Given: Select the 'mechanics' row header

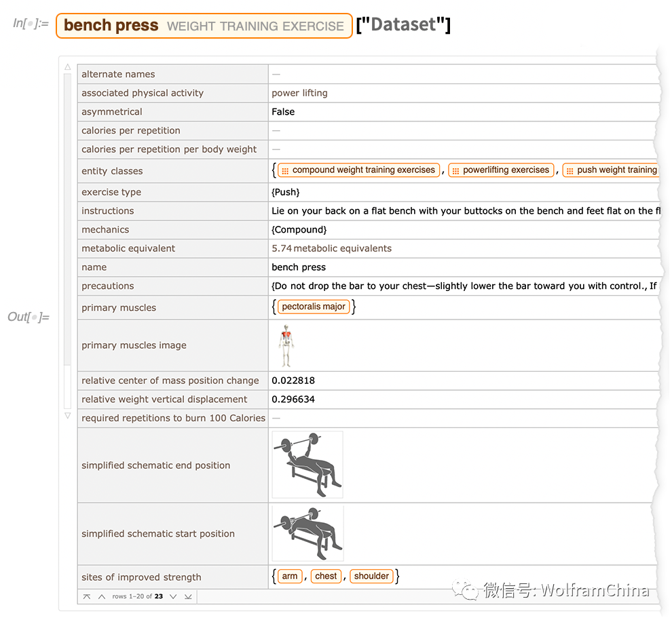Looking at the screenshot, I should (172, 230).
